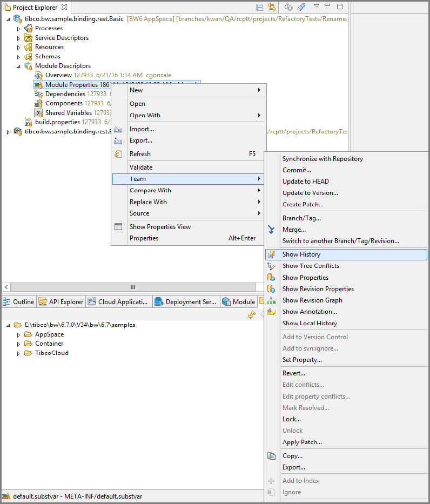
Task: Toggle Link with Editor icon
Action: pyautogui.click(x=271, y=7)
